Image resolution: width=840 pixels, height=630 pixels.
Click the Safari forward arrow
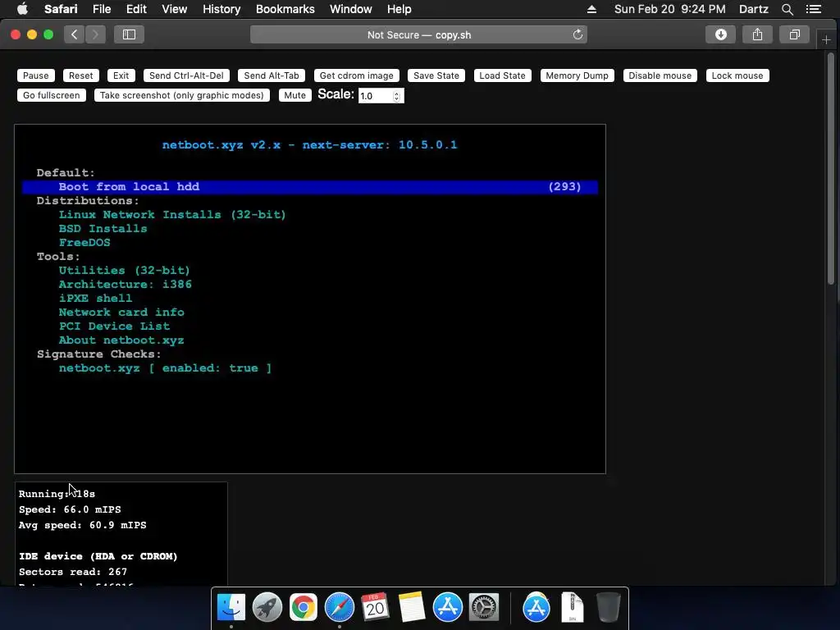click(x=95, y=34)
